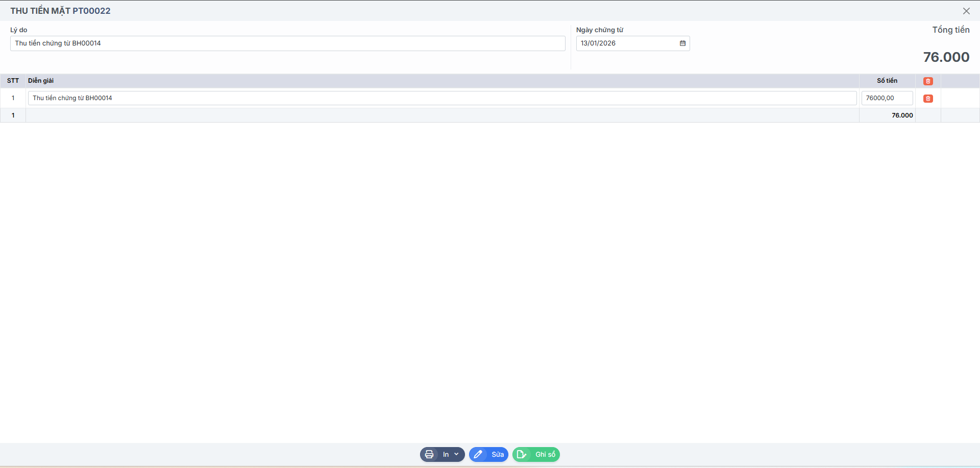The image size is (980, 468).
Task: Click the Số tiền field showing 76000,00
Action: tap(887, 98)
